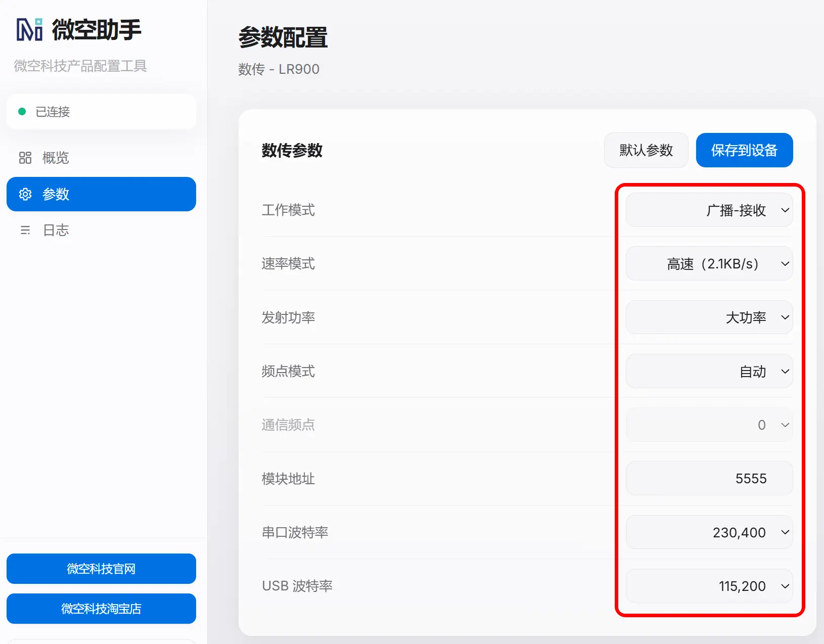Image resolution: width=824 pixels, height=644 pixels.
Task: Click the 微空助手 logo icon
Action: [30, 29]
